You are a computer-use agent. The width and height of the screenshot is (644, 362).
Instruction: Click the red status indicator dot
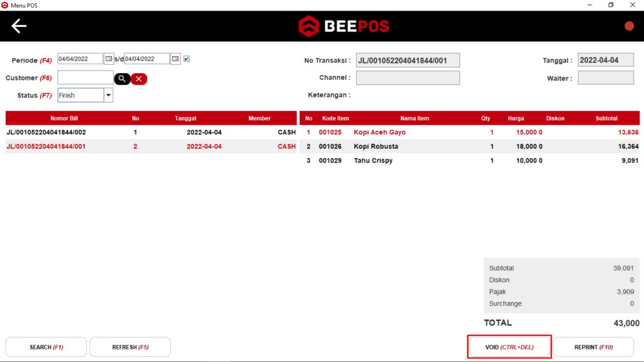[x=629, y=26]
